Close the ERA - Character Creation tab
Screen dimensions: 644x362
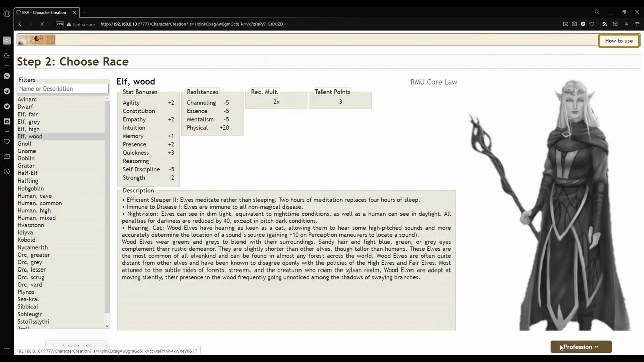(x=74, y=12)
